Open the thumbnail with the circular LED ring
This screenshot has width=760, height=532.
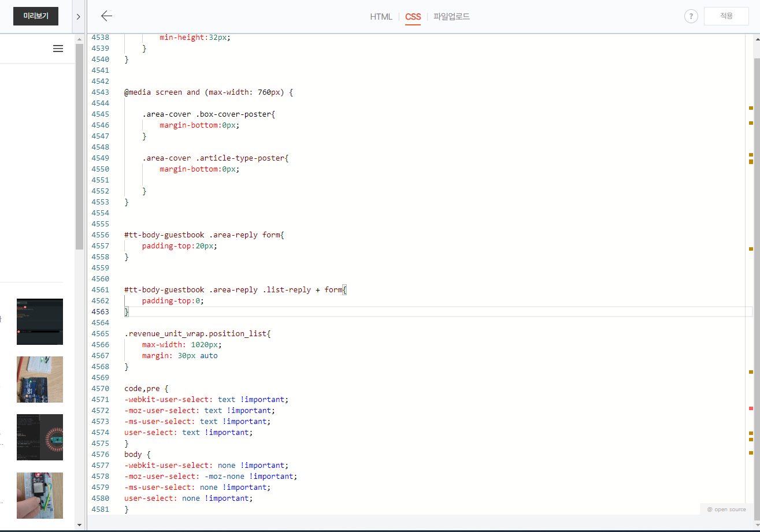click(40, 437)
